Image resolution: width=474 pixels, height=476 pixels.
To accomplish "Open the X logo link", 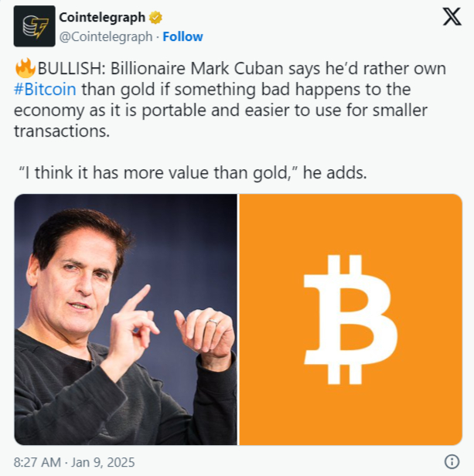I will 452,17.
